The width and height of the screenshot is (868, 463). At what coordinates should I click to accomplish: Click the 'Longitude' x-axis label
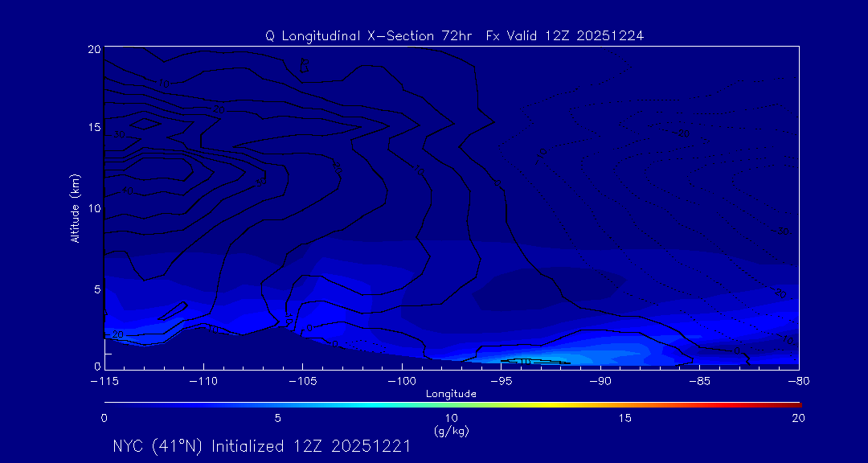pyautogui.click(x=451, y=394)
